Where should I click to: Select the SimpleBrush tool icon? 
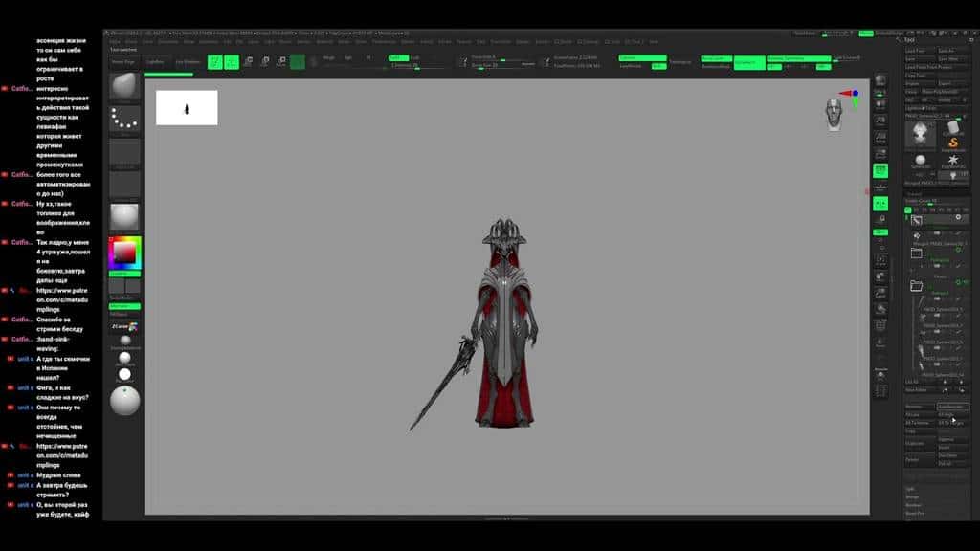click(952, 143)
